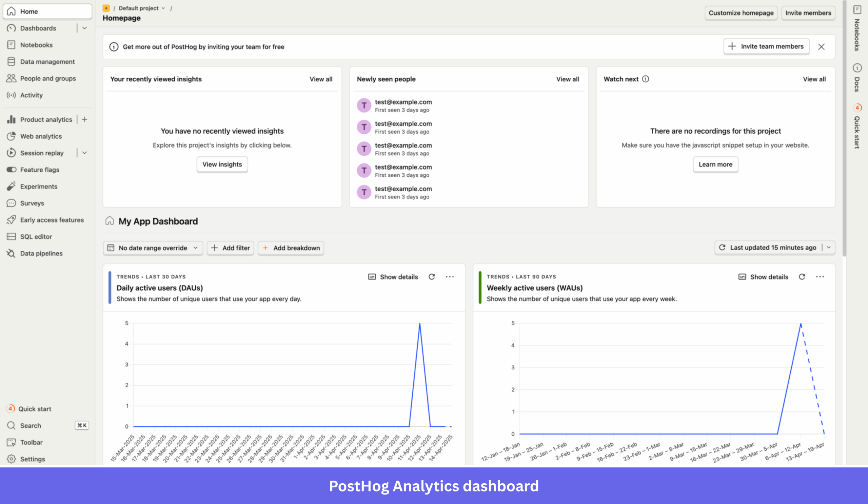
Task: Click View all next to Newly seen people
Action: pos(568,79)
